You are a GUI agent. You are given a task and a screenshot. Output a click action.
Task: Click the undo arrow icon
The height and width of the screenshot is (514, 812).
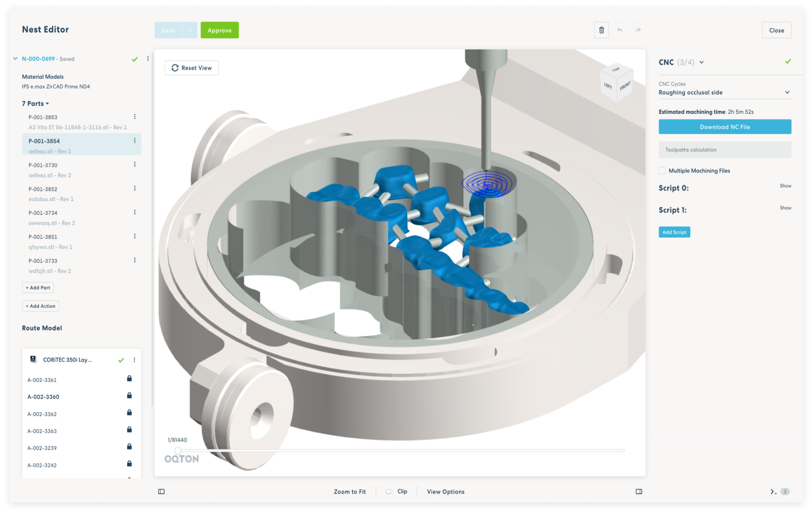tap(620, 30)
